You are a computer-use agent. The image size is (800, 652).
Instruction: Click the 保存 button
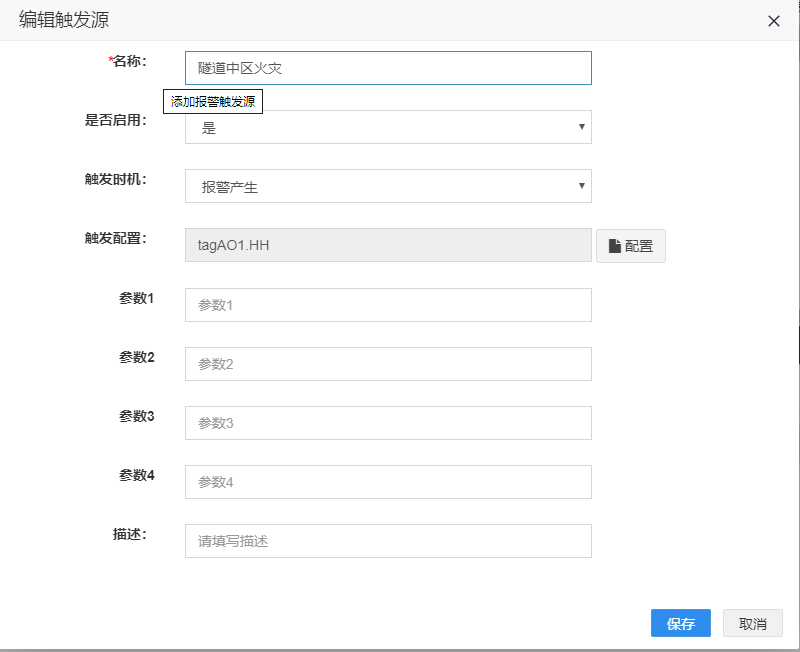coord(681,623)
